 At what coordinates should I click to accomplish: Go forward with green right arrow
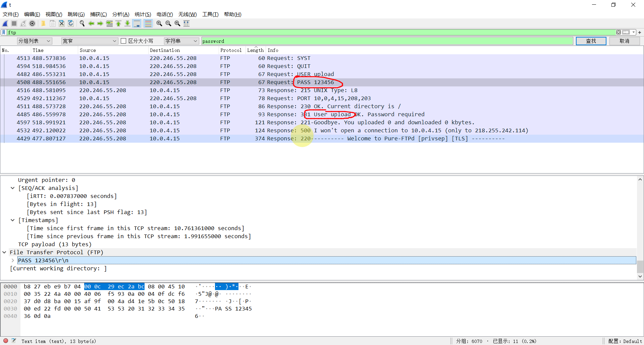(100, 23)
